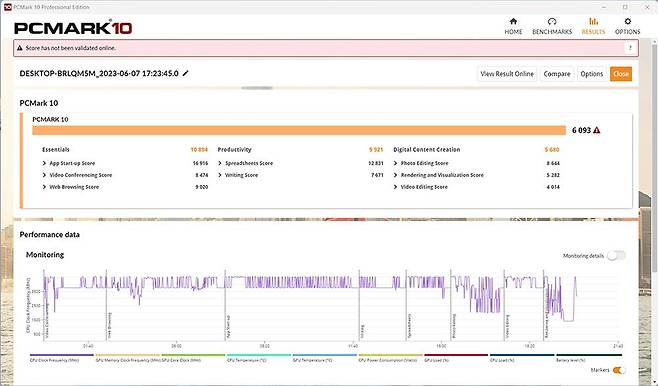Toggle the GPU Memory Clock Frequency legend line
The width and height of the screenshot is (658, 386).
(128, 355)
